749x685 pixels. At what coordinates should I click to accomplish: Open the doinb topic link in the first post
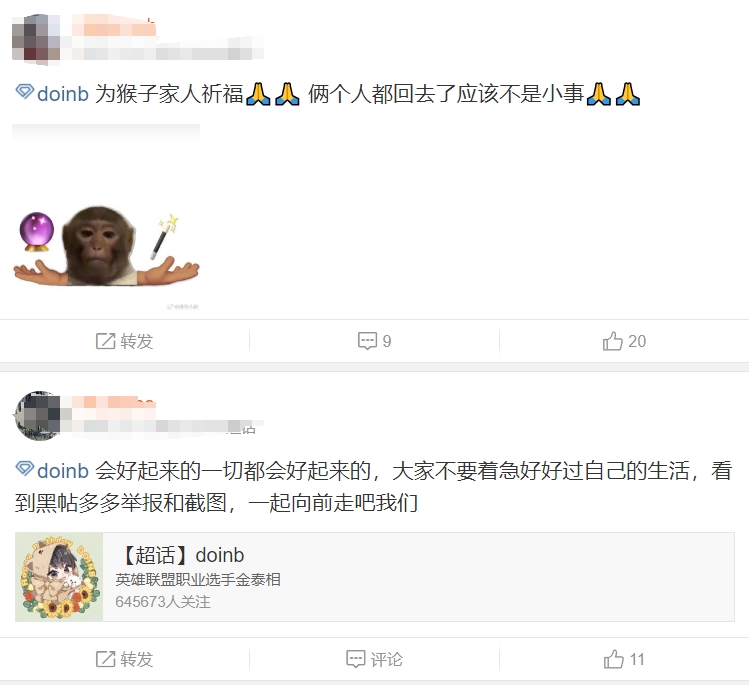(x=63, y=94)
